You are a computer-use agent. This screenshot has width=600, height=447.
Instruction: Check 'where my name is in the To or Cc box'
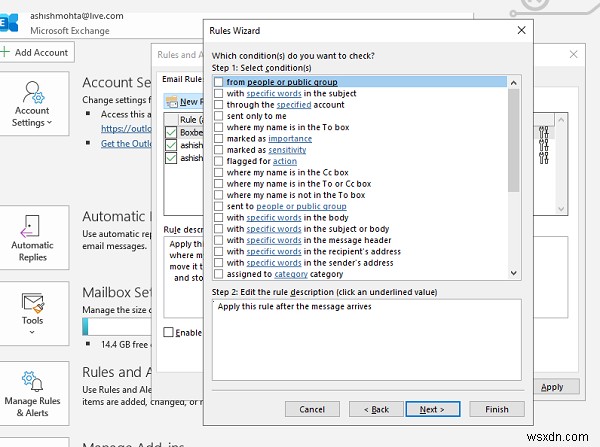click(218, 184)
